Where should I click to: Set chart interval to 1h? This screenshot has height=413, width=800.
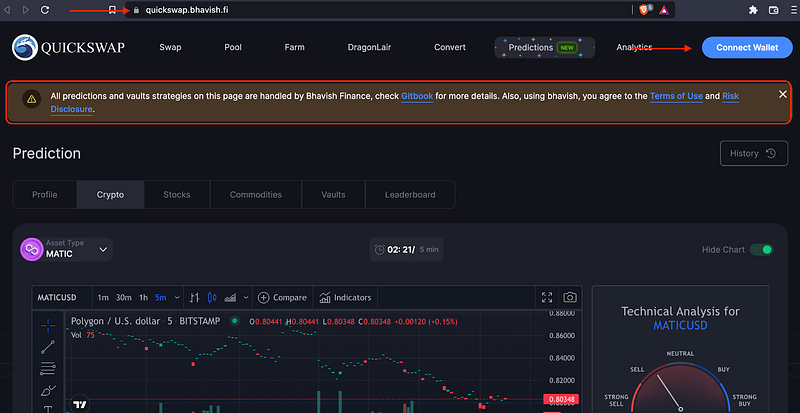click(143, 298)
